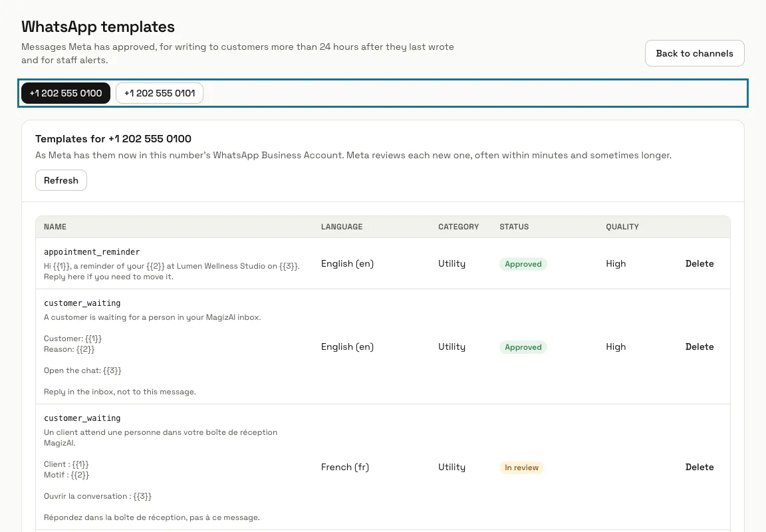Viewport: 766px width, 532px height.
Task: Delete the French customer_waiting template
Action: pos(699,467)
